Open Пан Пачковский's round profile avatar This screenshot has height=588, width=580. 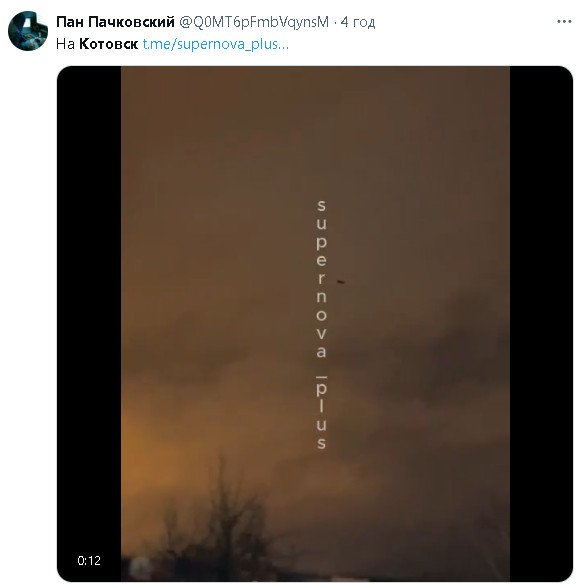[x=28, y=30]
